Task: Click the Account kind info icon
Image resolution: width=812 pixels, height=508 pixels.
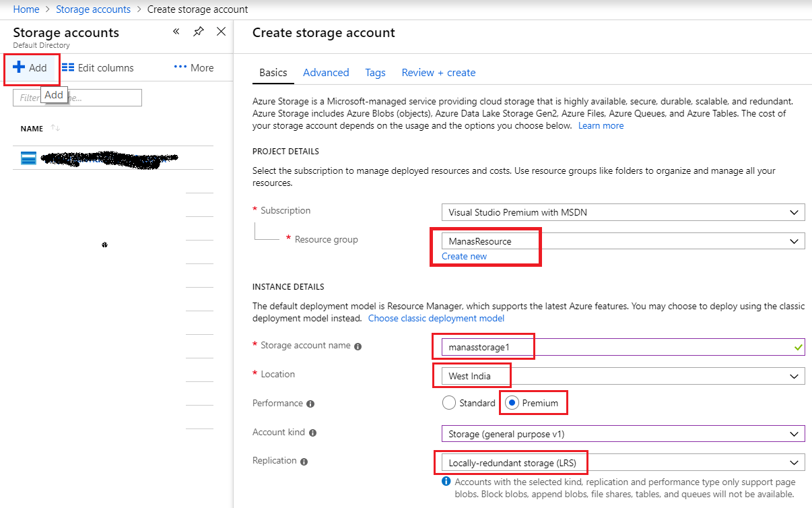Action: pos(312,433)
